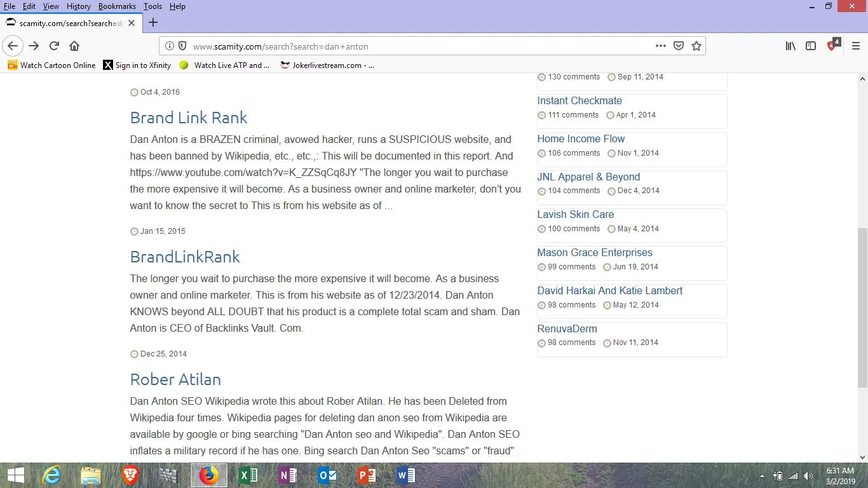The height and width of the screenshot is (488, 868).
Task: Bookmark this page with the star
Action: click(696, 46)
